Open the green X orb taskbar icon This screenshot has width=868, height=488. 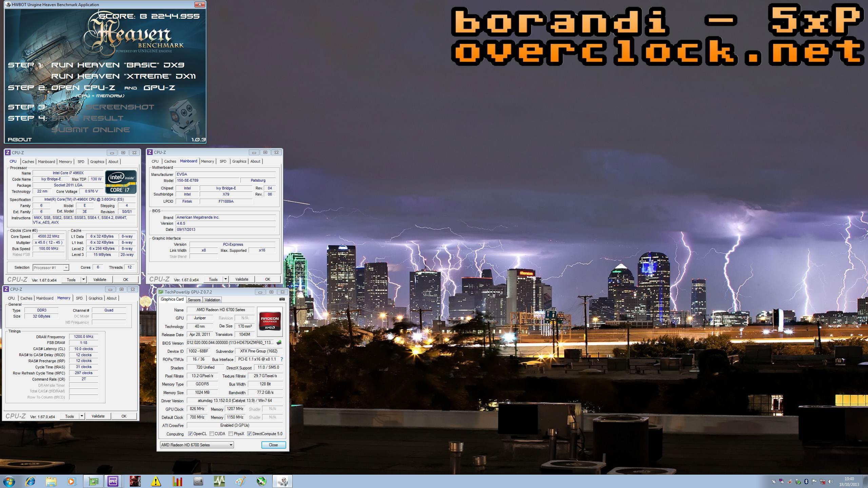click(x=261, y=481)
